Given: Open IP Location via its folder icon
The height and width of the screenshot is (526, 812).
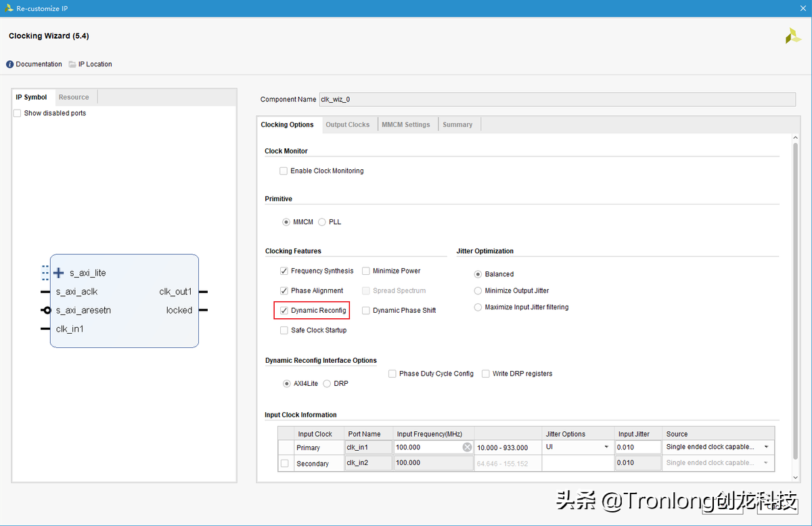Looking at the screenshot, I should 71,64.
